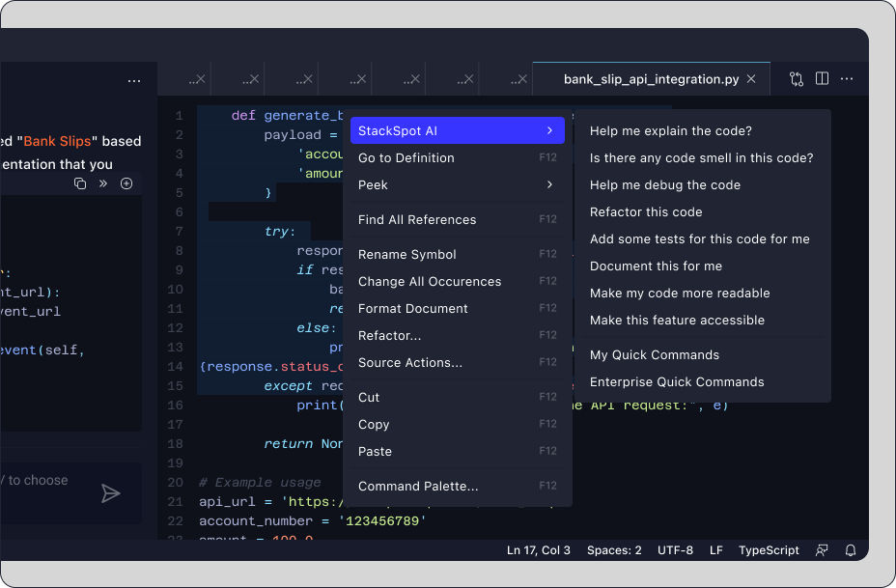Change indentation via Spaces: 2

(x=614, y=550)
